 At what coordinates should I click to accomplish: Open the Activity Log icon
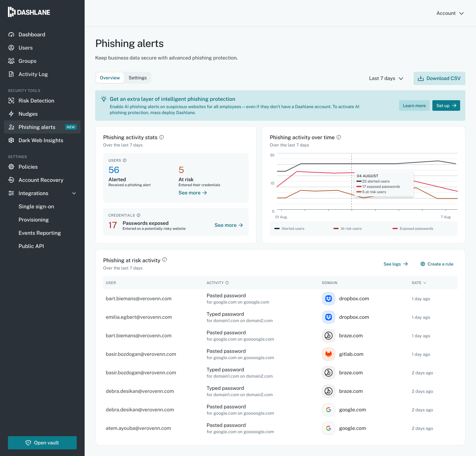(x=11, y=74)
